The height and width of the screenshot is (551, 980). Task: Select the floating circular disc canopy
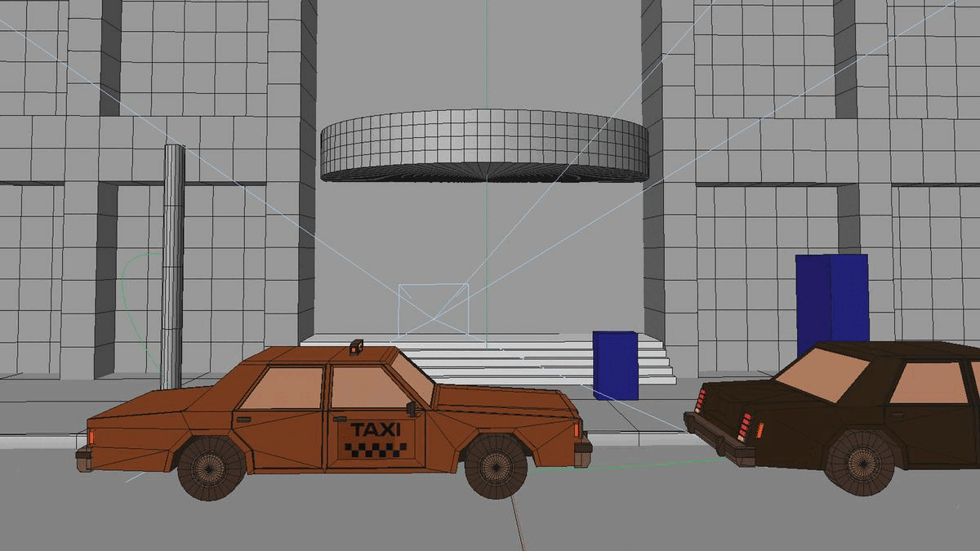(x=485, y=145)
